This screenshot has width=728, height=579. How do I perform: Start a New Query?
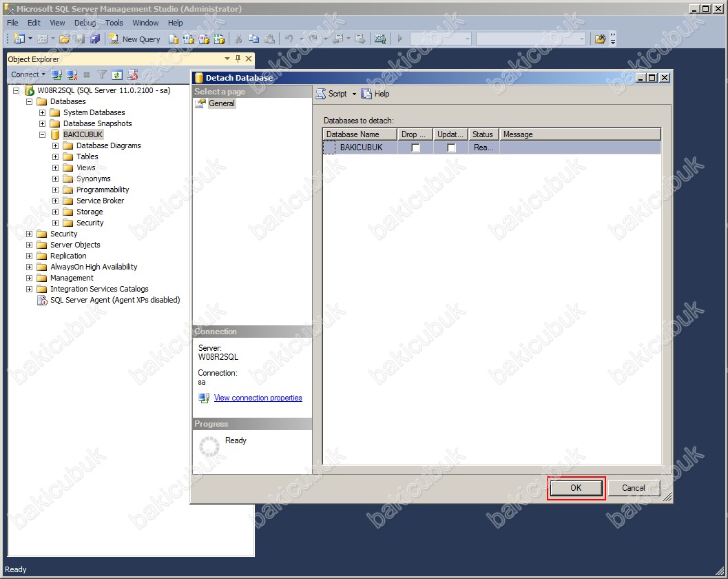click(135, 39)
